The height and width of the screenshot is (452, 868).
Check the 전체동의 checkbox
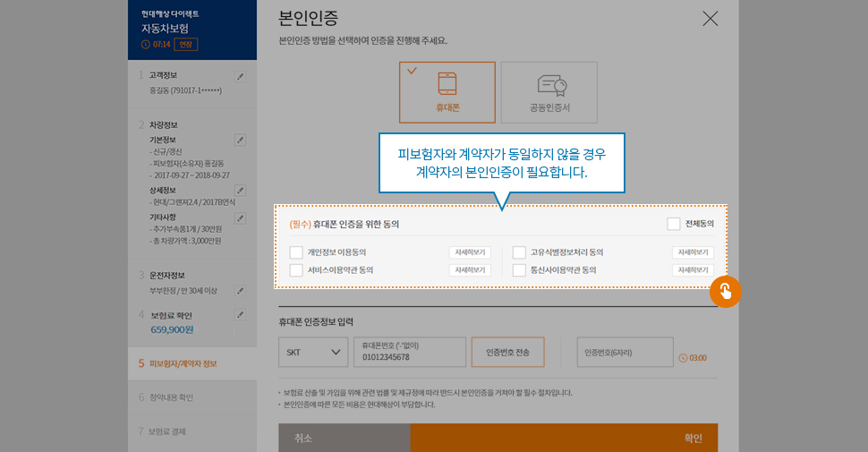[x=674, y=224]
